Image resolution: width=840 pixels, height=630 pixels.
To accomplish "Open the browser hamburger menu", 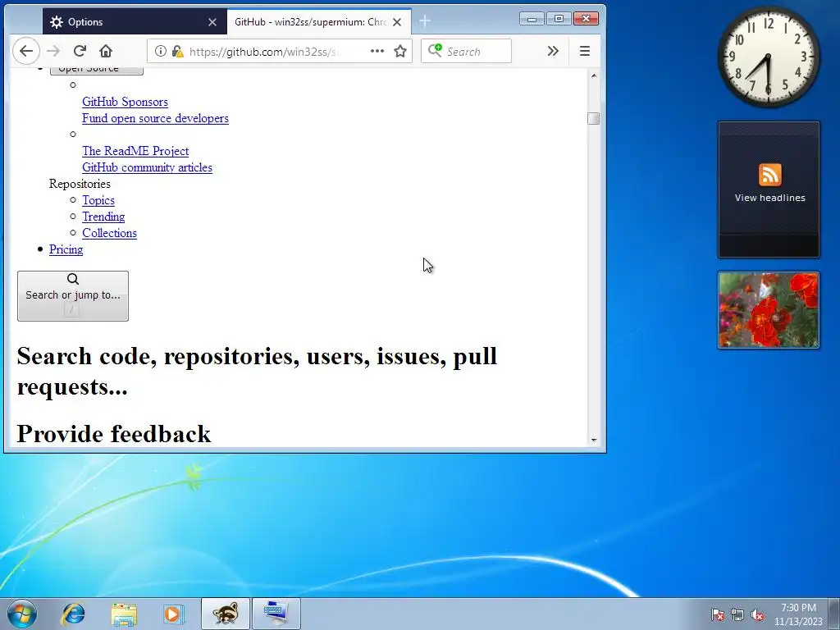I will pos(584,51).
